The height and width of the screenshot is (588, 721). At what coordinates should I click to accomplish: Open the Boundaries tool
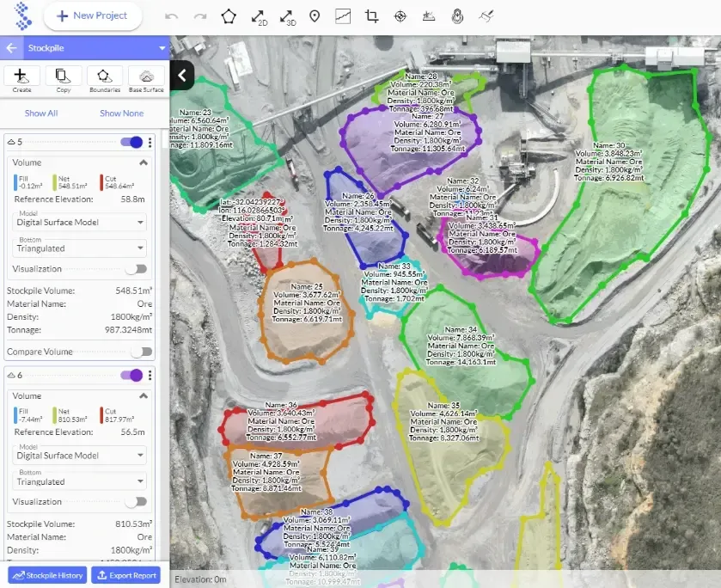(105, 80)
